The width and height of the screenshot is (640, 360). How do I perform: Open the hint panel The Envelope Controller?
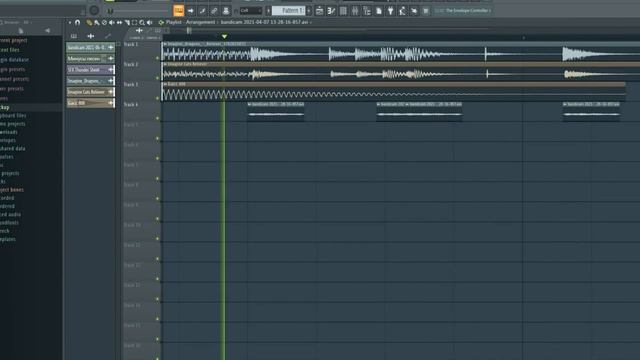click(463, 11)
